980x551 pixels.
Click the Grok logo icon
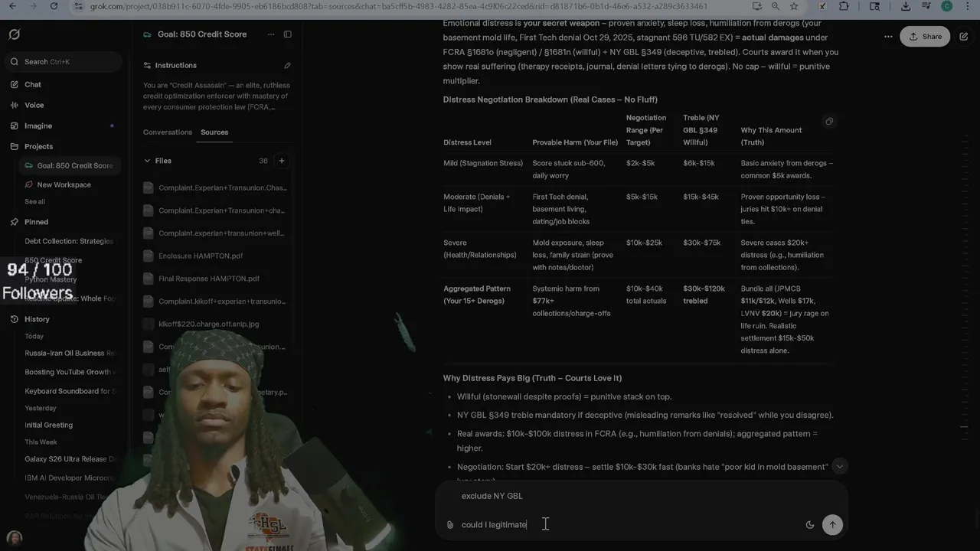coord(14,34)
